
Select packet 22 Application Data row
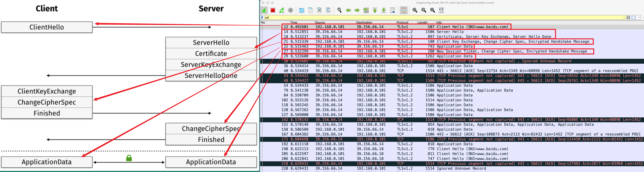(x=452, y=46)
